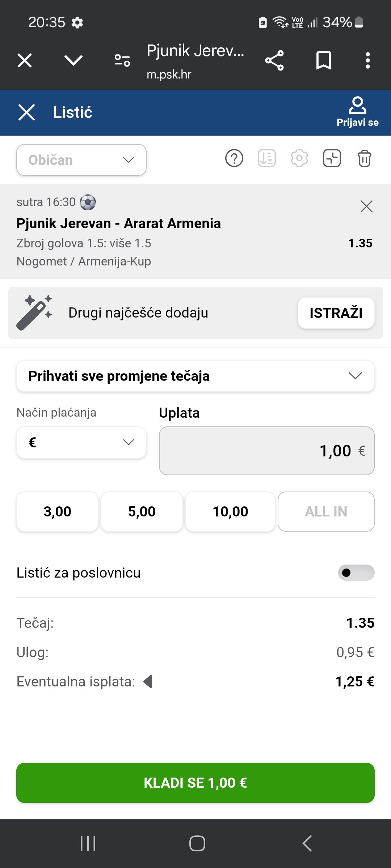
Task: Open the € payment method dropdown
Action: [x=81, y=442]
